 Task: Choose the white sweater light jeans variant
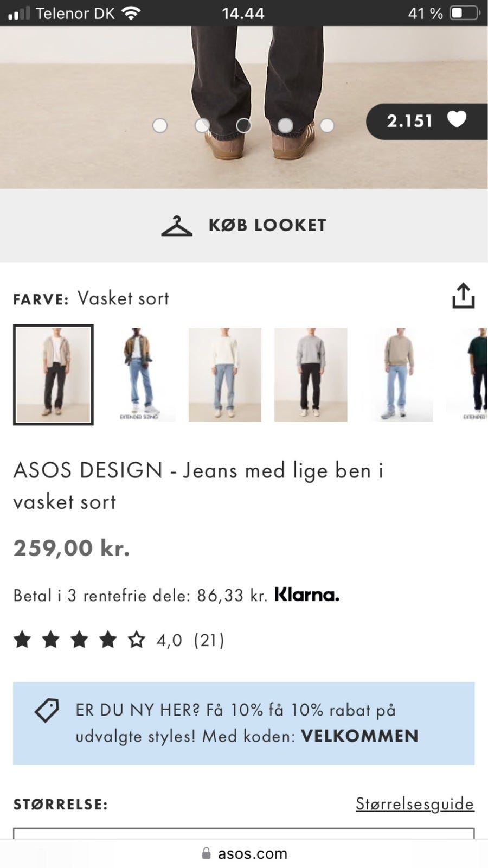pos(225,374)
